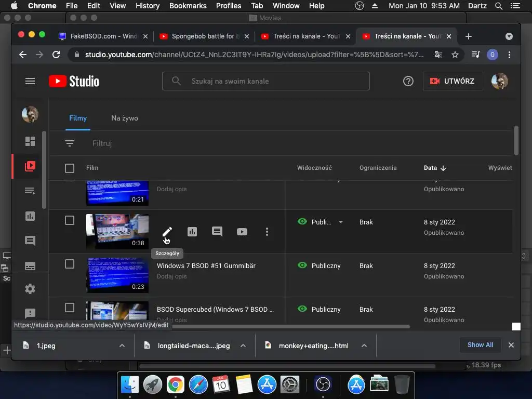
Task: Toggle the select-all checkbox in Film header
Action: click(70, 168)
